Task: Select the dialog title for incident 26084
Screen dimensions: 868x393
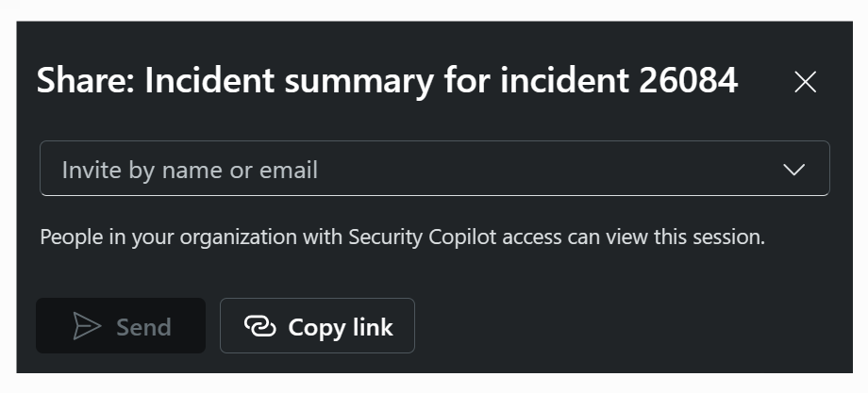Action: click(387, 81)
